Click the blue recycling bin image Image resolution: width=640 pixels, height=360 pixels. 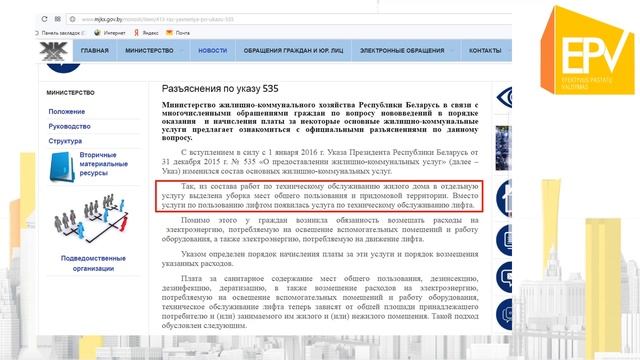[62, 167]
